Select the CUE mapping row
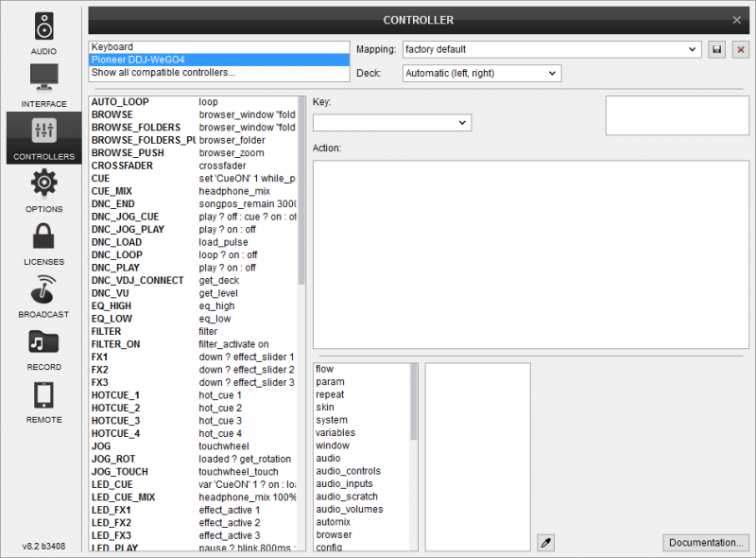The width and height of the screenshot is (756, 558). point(194,179)
